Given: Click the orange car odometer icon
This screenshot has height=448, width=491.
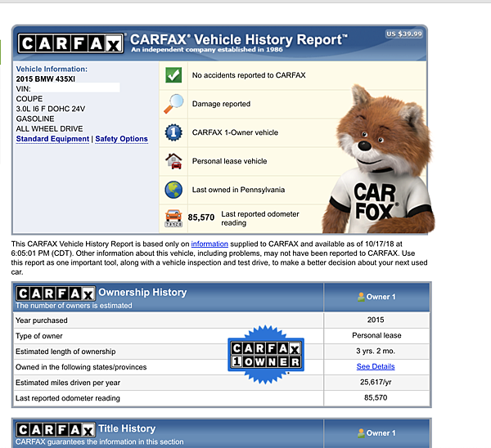Looking at the screenshot, I should coord(173,218).
